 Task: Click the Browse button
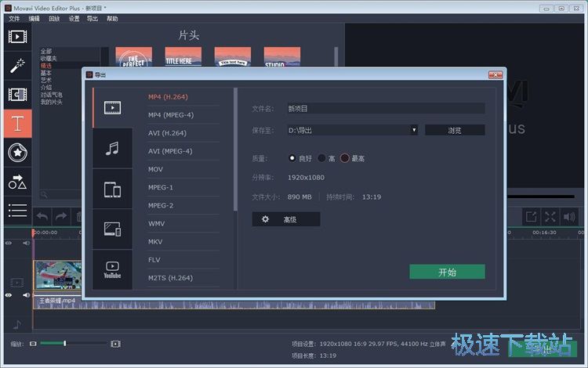455,130
